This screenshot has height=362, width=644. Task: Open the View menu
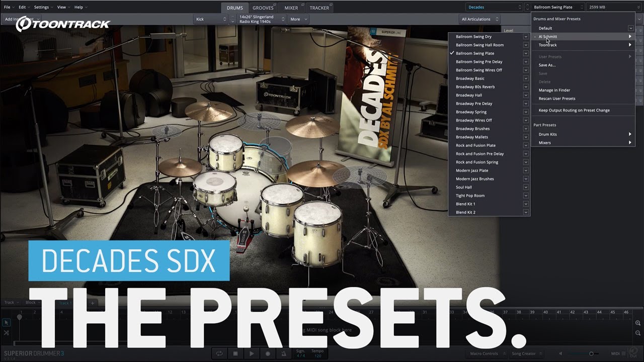click(63, 7)
